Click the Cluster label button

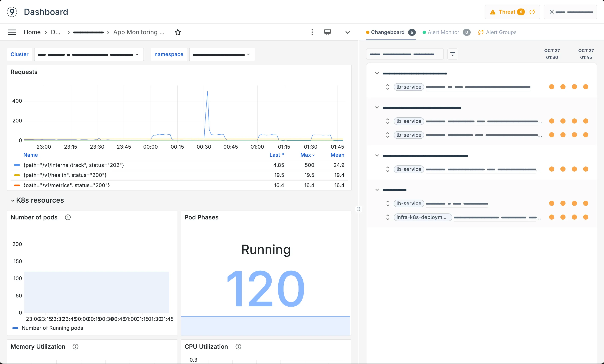20,54
